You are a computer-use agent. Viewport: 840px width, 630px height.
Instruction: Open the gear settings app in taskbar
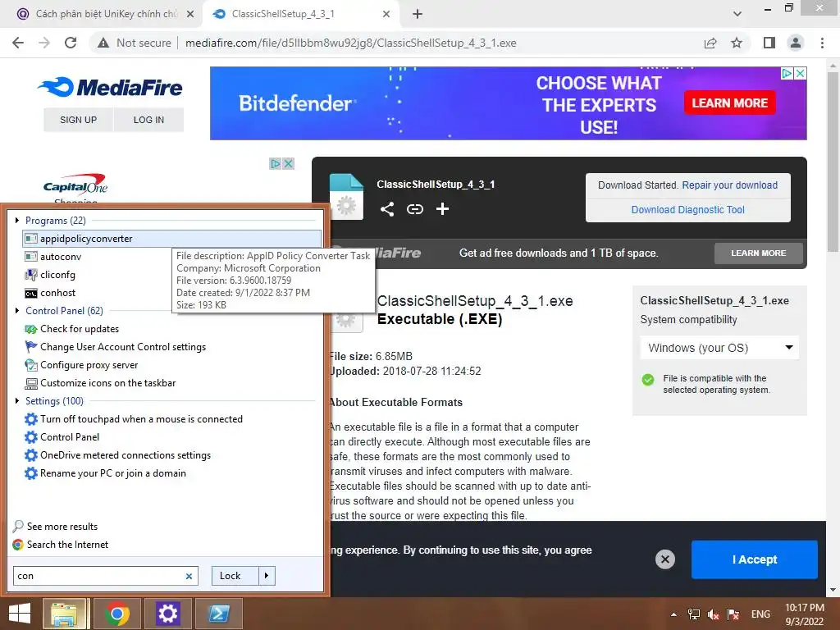pyautogui.click(x=167, y=614)
